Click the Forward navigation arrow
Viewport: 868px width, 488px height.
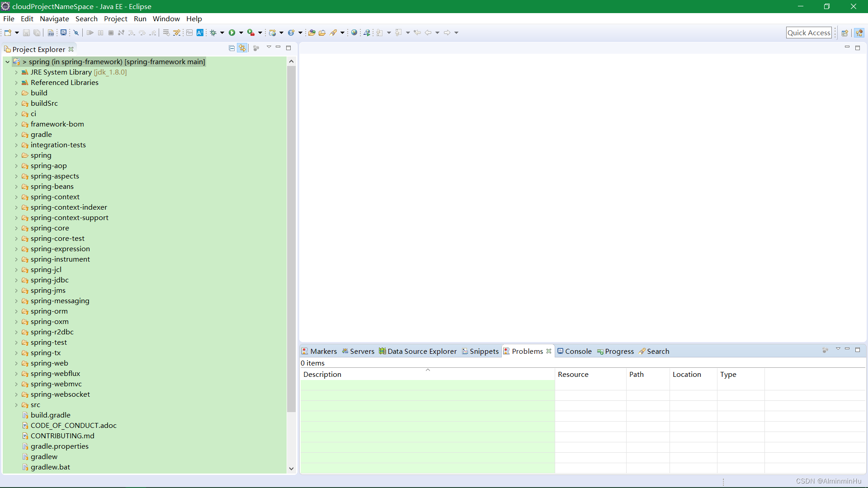[x=447, y=33]
